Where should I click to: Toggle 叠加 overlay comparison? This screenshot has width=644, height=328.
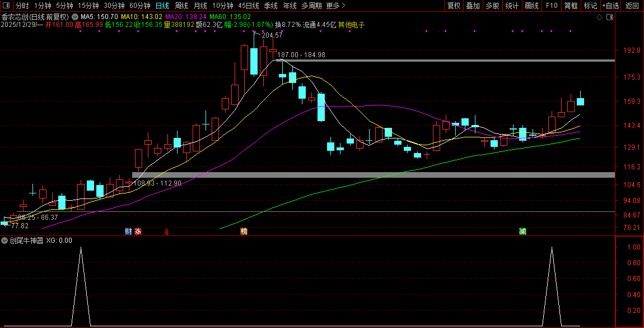[473, 6]
